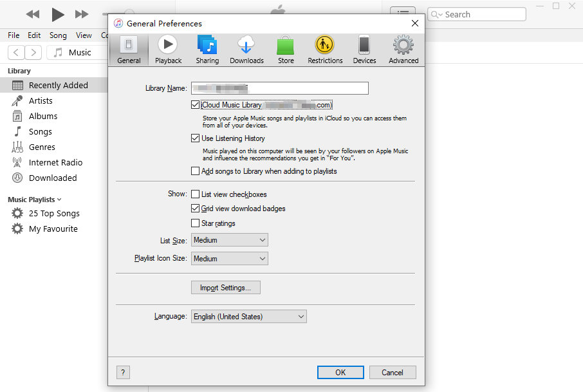Click the main Play button
The height and width of the screenshot is (392, 583).
click(x=57, y=15)
